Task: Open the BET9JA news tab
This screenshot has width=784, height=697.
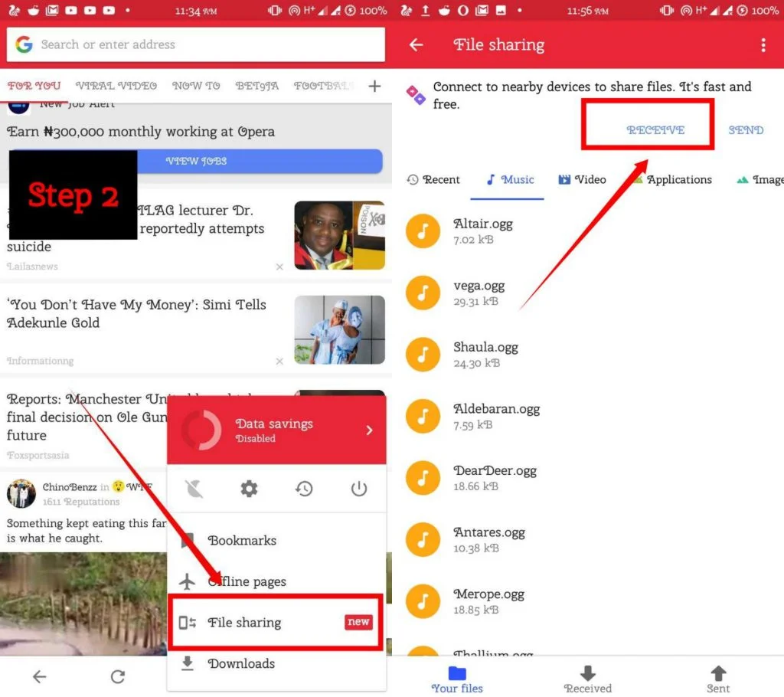Action: [x=257, y=86]
